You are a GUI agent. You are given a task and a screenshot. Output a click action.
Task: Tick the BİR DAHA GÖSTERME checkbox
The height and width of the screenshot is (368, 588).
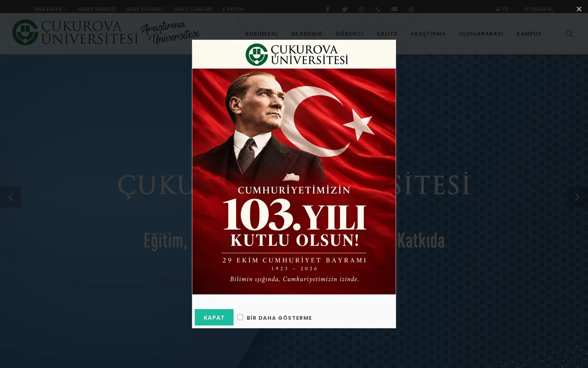click(x=240, y=317)
